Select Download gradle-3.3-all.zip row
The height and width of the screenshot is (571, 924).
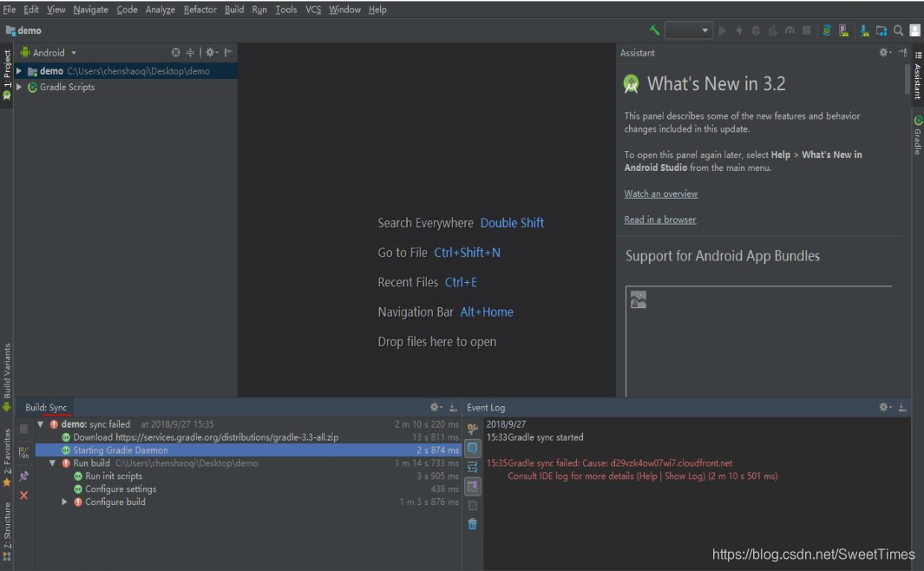coord(248,437)
